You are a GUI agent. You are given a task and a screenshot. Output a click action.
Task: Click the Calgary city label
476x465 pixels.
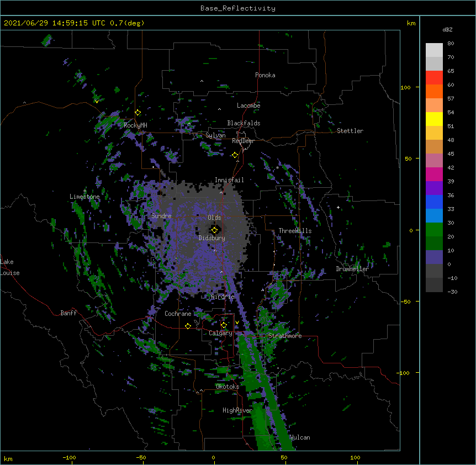[220, 333]
